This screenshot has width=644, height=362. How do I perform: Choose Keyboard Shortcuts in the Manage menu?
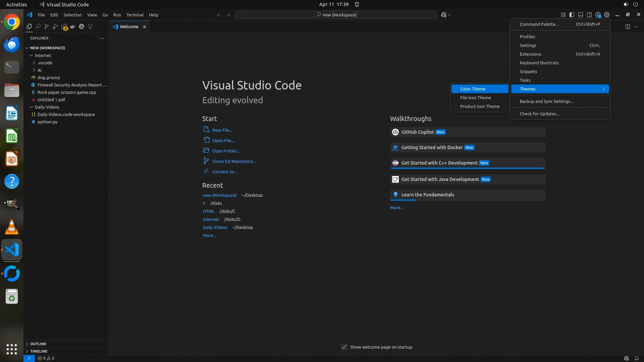pyautogui.click(x=539, y=63)
